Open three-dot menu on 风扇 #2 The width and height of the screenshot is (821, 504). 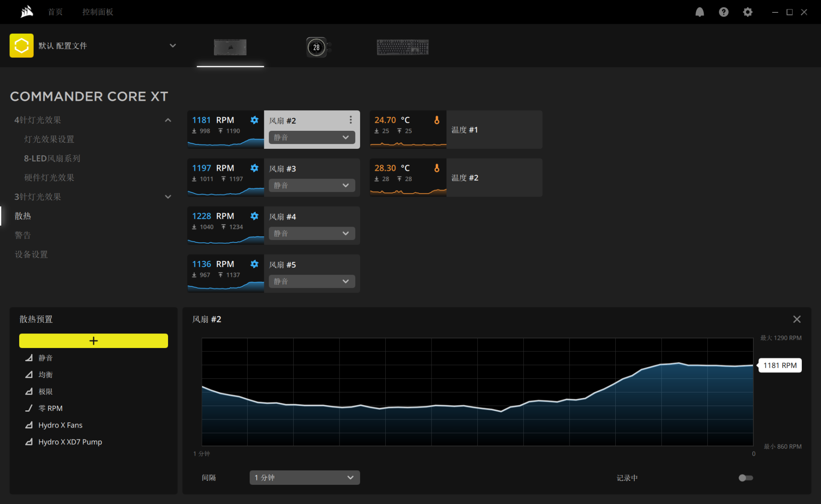click(351, 120)
